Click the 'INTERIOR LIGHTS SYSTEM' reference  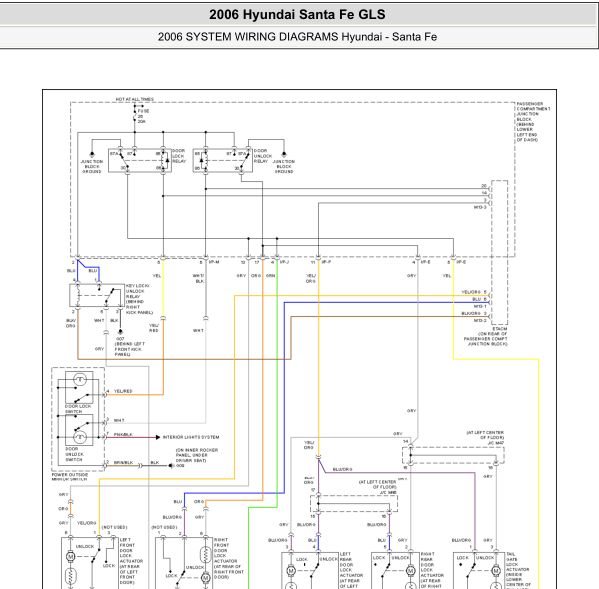pos(191,437)
